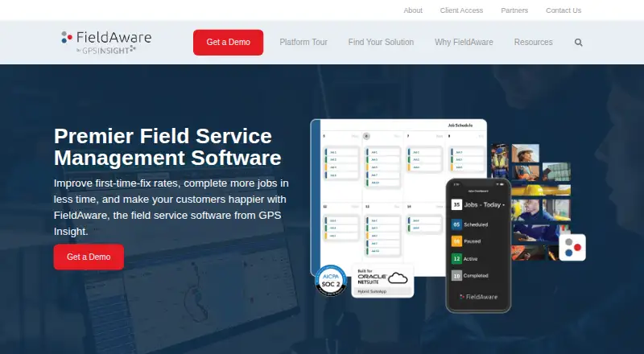Open the Platform Tour menu

click(303, 43)
